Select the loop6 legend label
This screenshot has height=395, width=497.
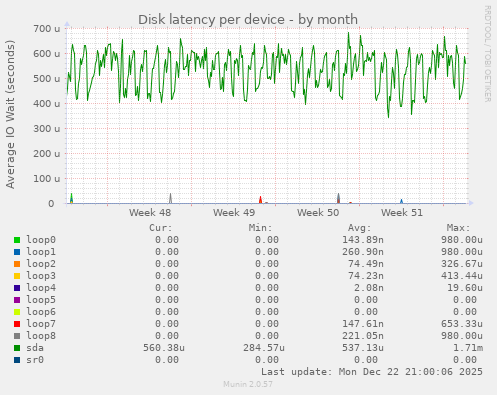[41, 312]
